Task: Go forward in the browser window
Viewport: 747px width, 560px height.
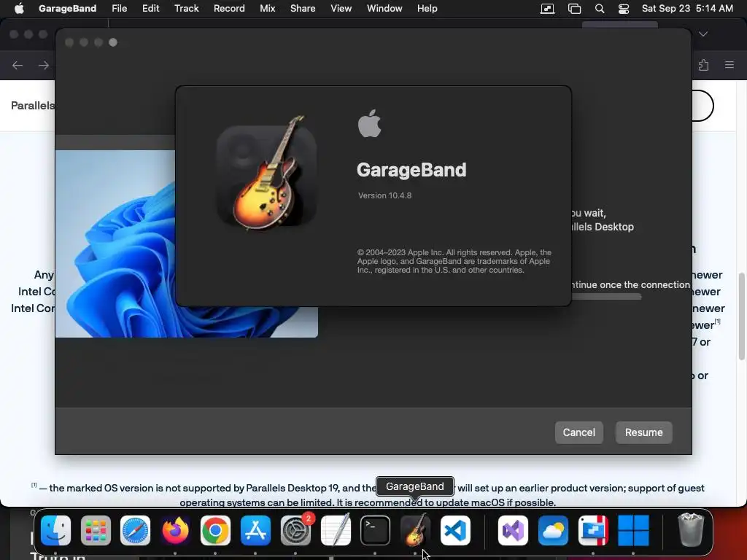Action: pyautogui.click(x=43, y=65)
